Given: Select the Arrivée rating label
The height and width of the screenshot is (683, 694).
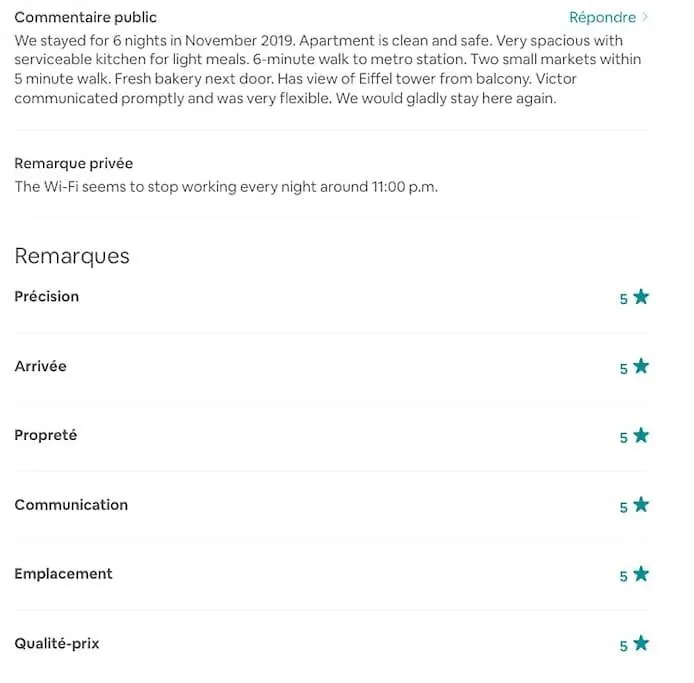Looking at the screenshot, I should (x=40, y=366).
